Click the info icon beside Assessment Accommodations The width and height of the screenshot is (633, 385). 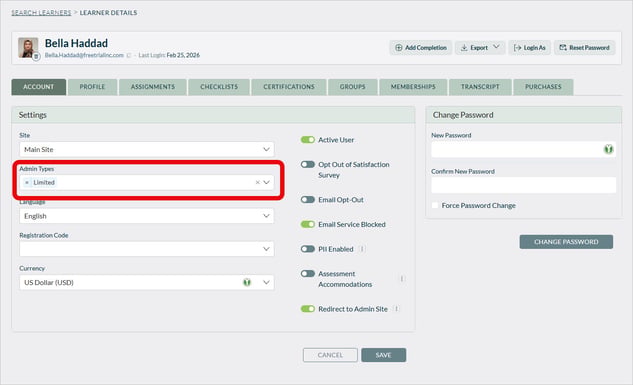(x=402, y=278)
